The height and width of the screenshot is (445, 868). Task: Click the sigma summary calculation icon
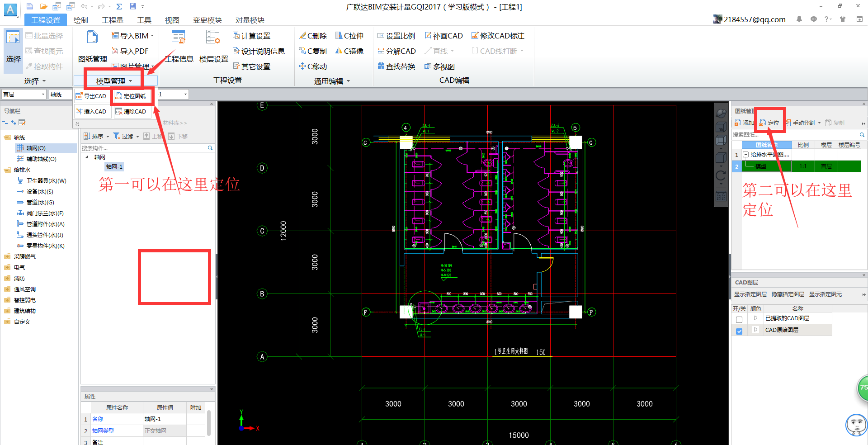click(119, 6)
